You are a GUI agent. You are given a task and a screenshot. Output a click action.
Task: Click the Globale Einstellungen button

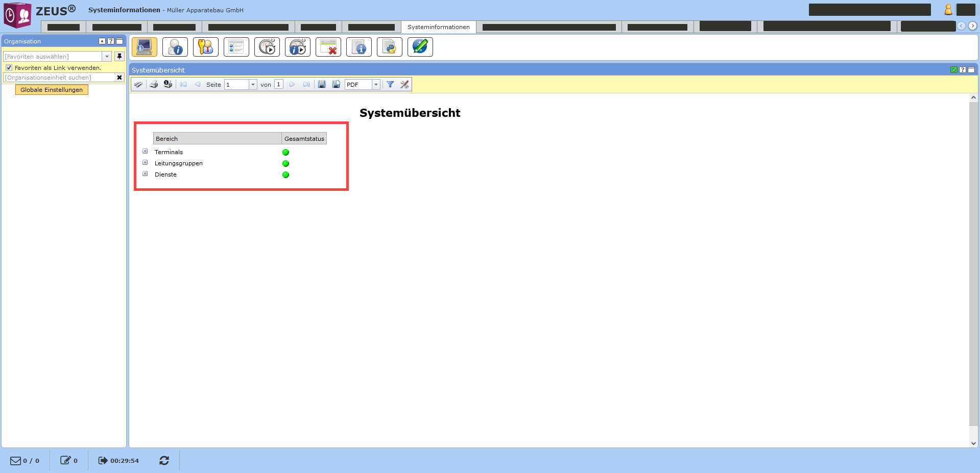[x=52, y=90]
